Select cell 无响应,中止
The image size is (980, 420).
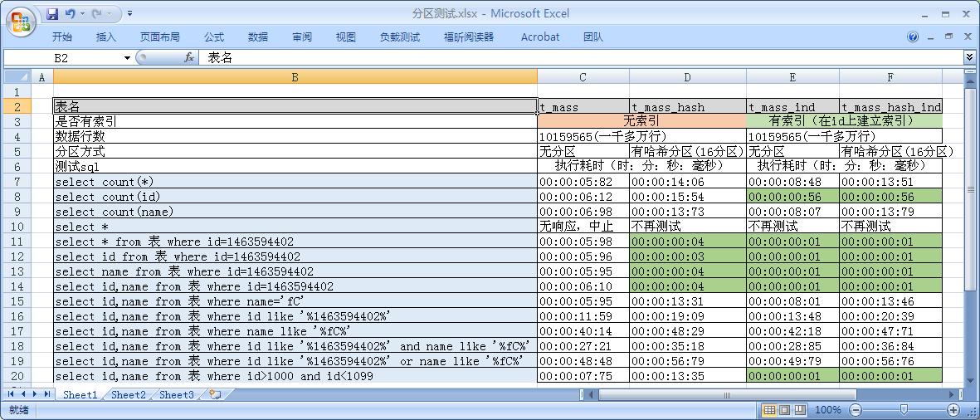tap(583, 227)
